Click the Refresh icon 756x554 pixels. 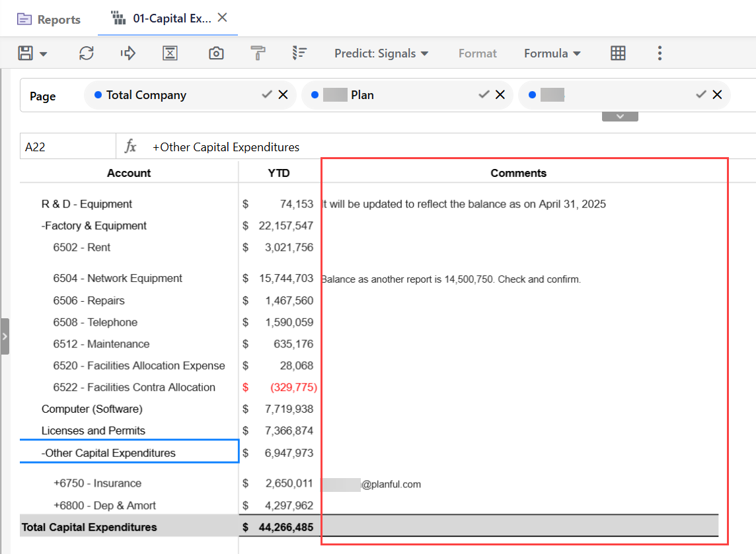[x=87, y=53]
